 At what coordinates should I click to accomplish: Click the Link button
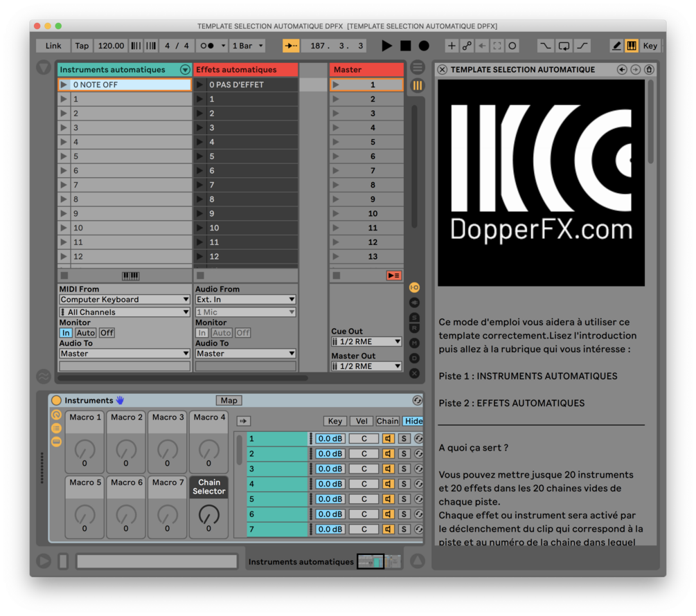pyautogui.click(x=53, y=46)
